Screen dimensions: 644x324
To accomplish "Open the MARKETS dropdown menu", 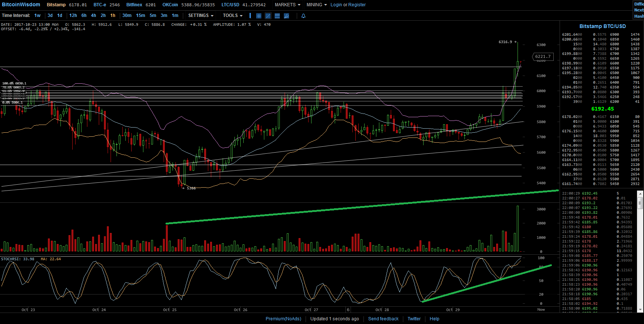I will [288, 5].
